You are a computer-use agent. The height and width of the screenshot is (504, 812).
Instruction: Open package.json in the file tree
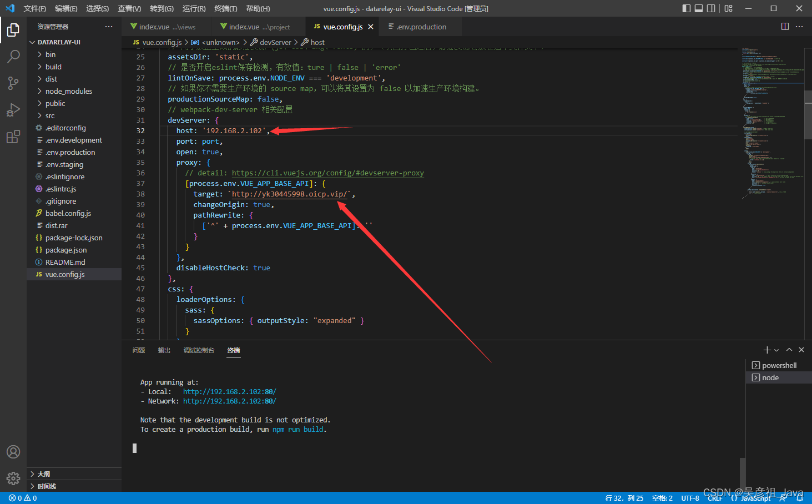[74, 250]
